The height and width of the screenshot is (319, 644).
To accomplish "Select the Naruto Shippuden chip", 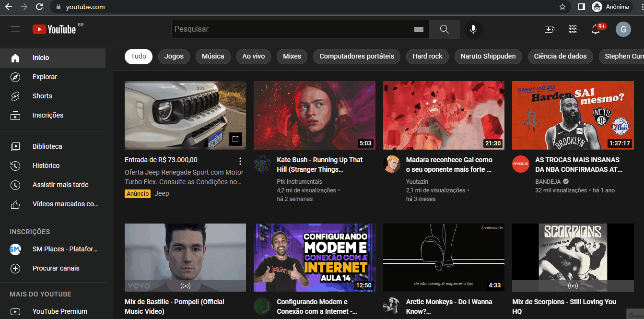I will pyautogui.click(x=488, y=56).
